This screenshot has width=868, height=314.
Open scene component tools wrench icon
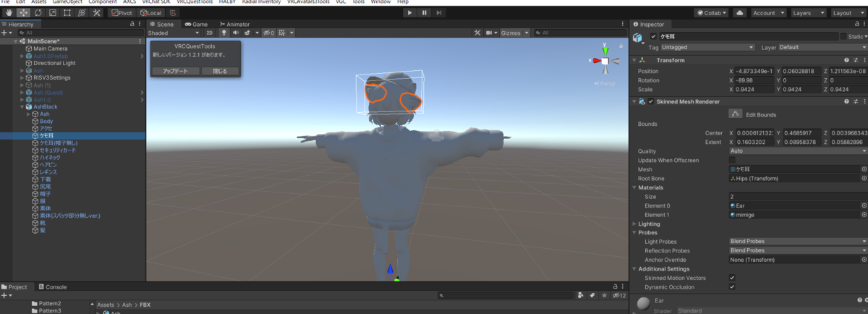pos(477,33)
